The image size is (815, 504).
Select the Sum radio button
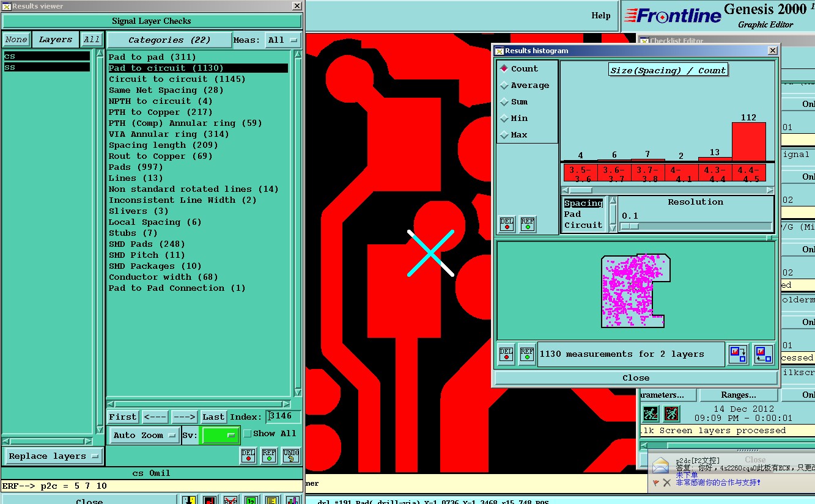(504, 102)
